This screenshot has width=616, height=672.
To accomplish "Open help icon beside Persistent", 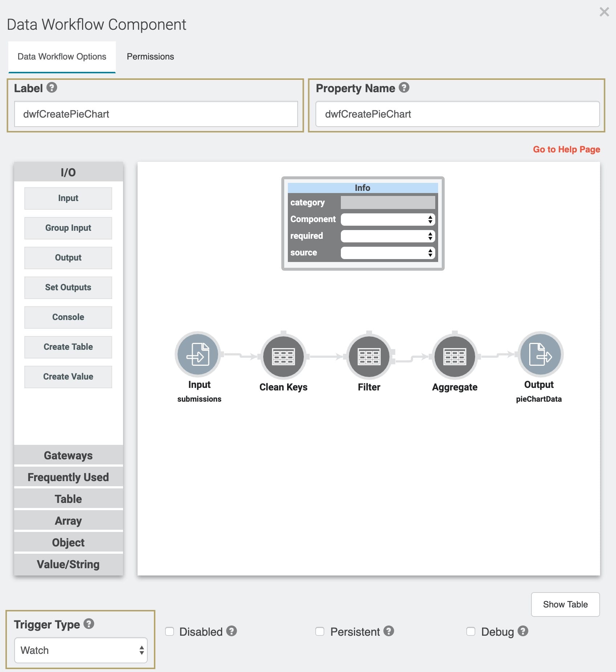I will pos(389,631).
